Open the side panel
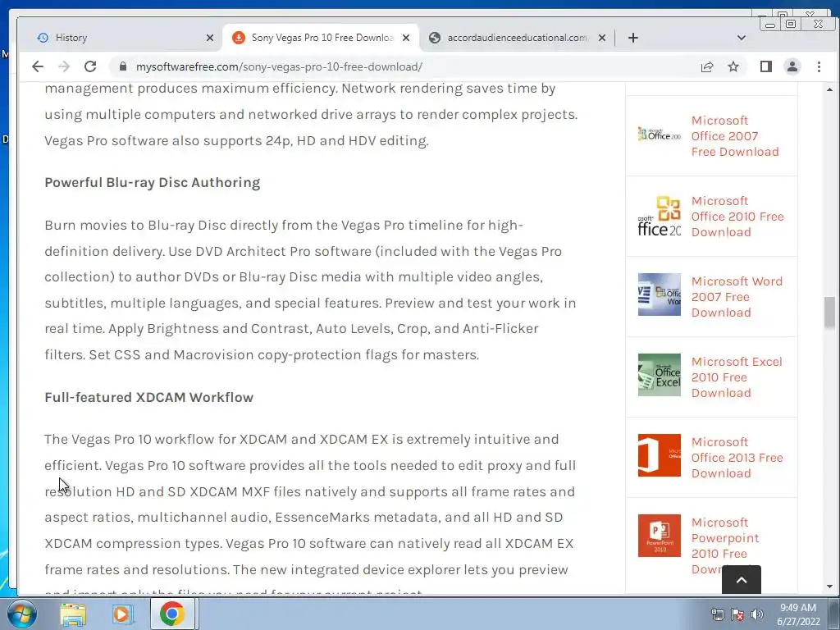Image resolution: width=840 pixels, height=630 pixels. click(x=766, y=66)
